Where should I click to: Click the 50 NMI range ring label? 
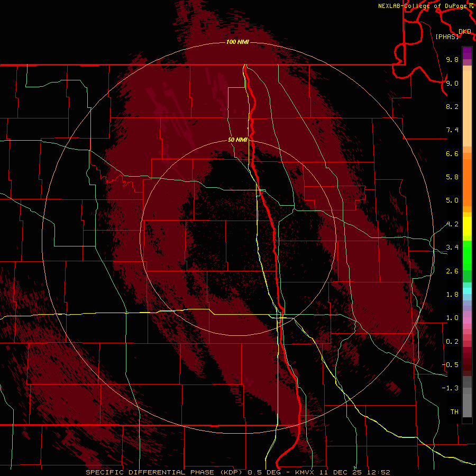tap(237, 140)
